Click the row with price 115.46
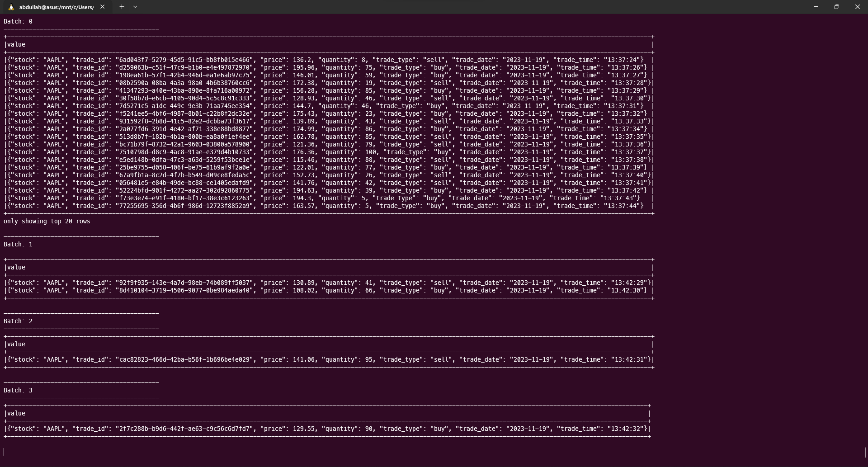Viewport: 868px width, 467px height. (x=329, y=160)
